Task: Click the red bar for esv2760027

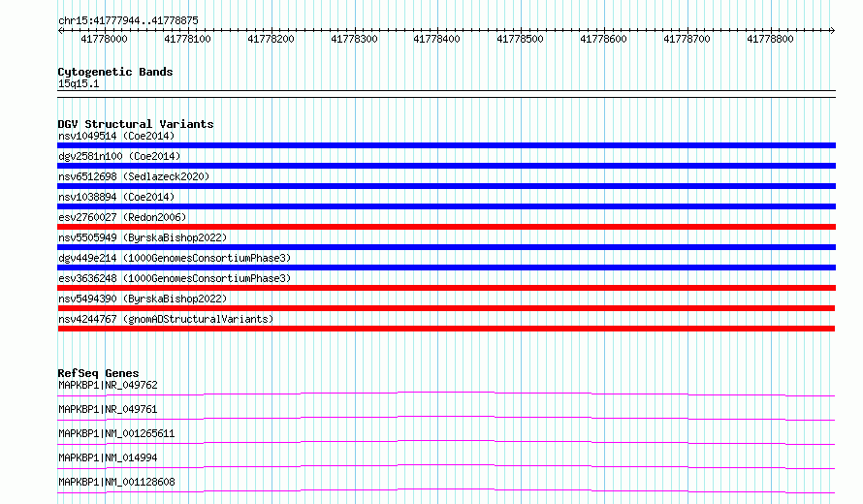Action: tap(446, 227)
